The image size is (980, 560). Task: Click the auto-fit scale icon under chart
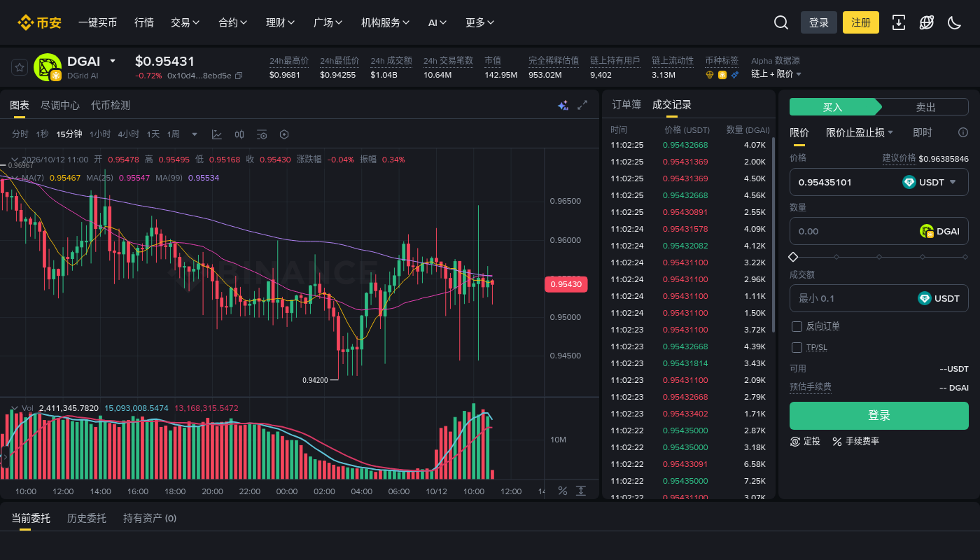coord(581,491)
